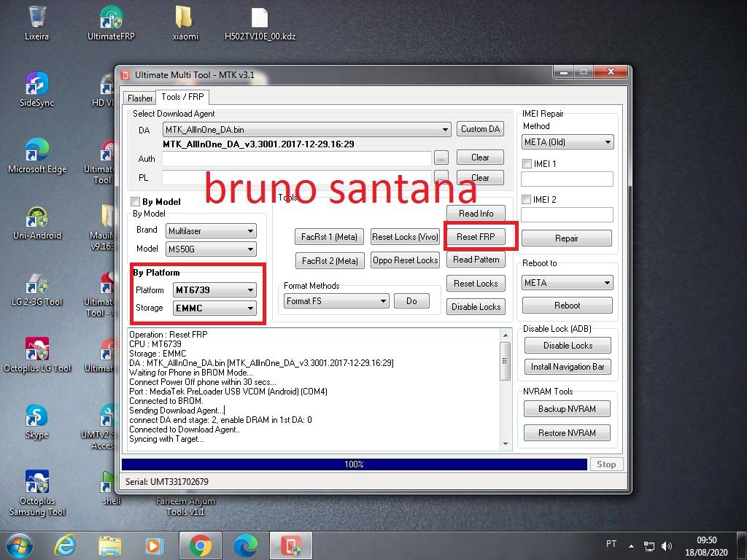The width and height of the screenshot is (747, 560).
Task: Open the Platform dropdown showing MT6739
Action: point(215,290)
